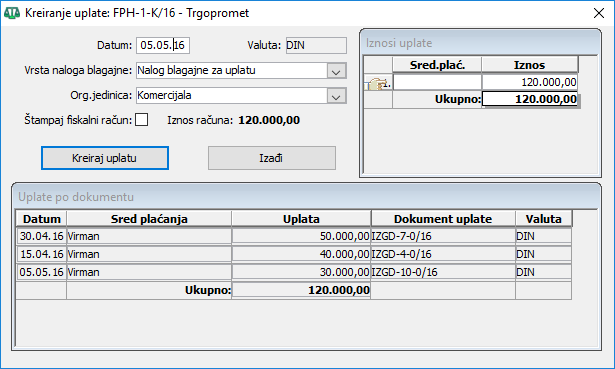Select the Ukupno total in Iznosi uplate
Viewport: 615px width, 369px height.
pos(530,99)
